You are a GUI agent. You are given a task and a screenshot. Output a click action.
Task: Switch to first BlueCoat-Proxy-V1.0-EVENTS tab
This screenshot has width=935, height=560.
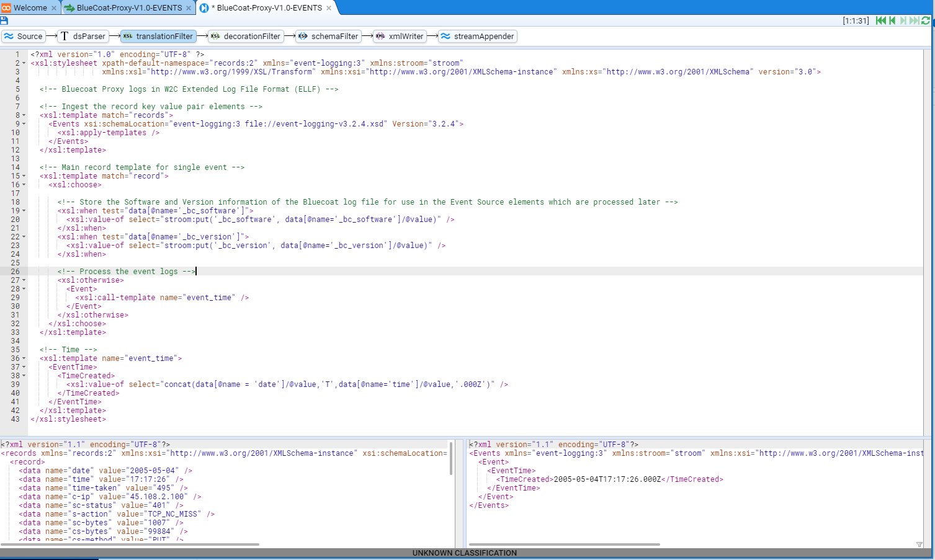click(x=129, y=8)
